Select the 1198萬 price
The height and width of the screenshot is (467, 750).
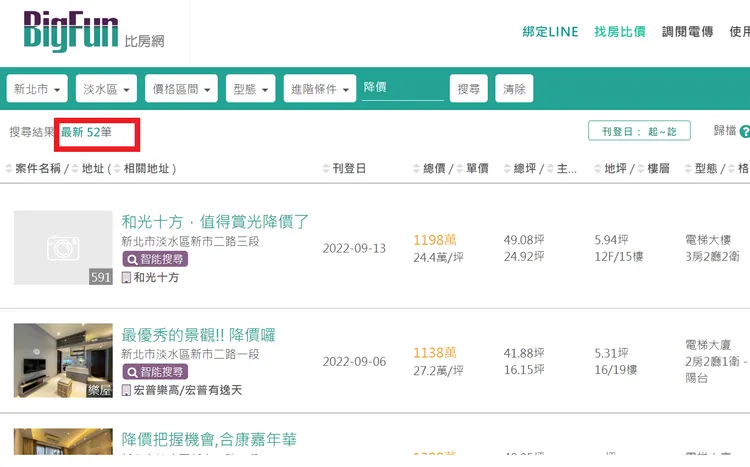click(x=435, y=240)
